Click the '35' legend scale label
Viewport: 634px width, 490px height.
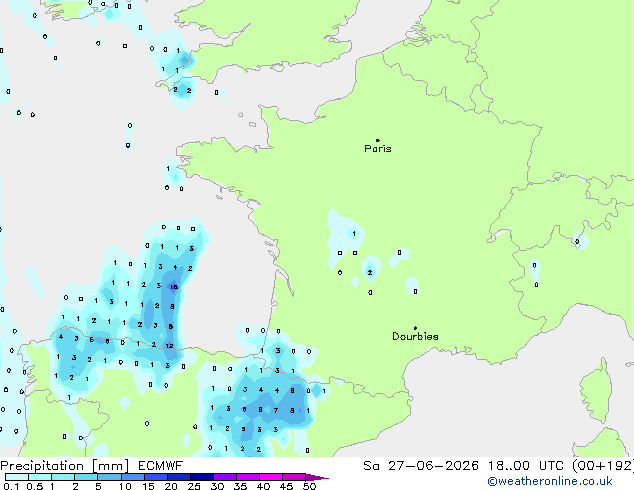click(241, 486)
